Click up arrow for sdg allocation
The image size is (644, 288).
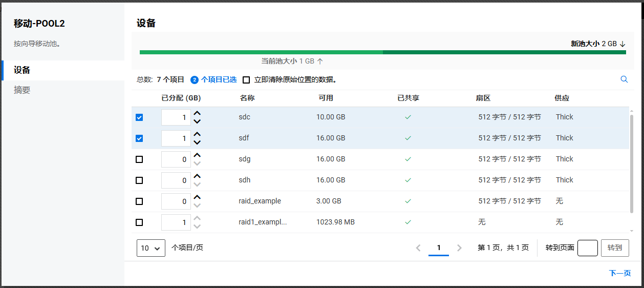point(197,155)
